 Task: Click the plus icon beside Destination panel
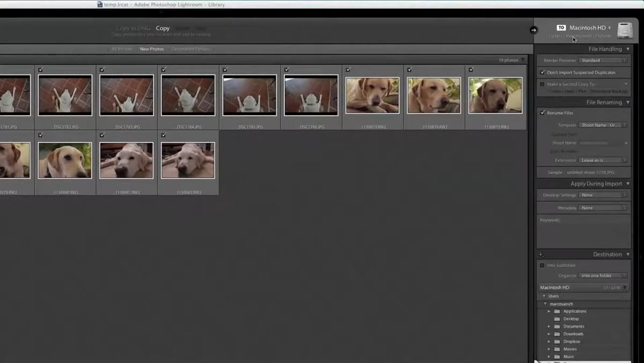540,255
